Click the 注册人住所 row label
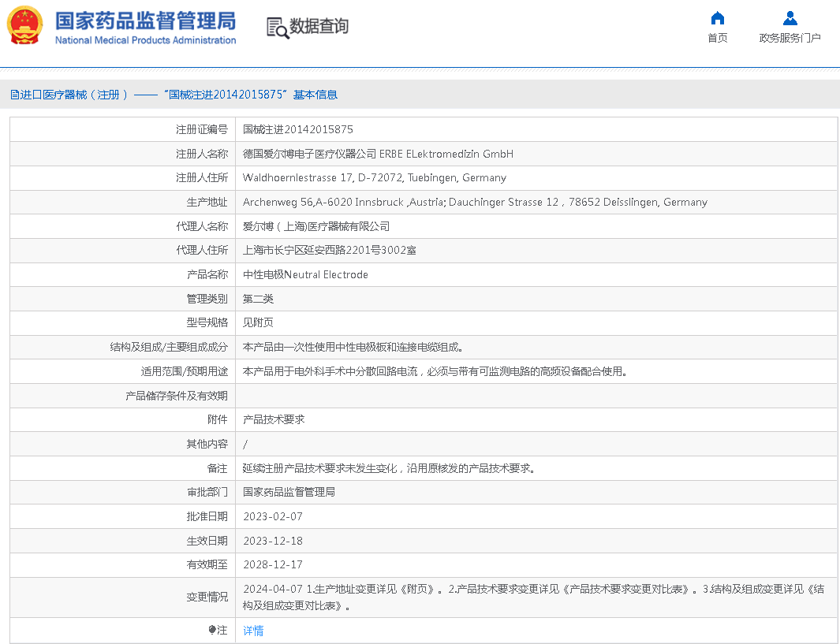 click(202, 177)
